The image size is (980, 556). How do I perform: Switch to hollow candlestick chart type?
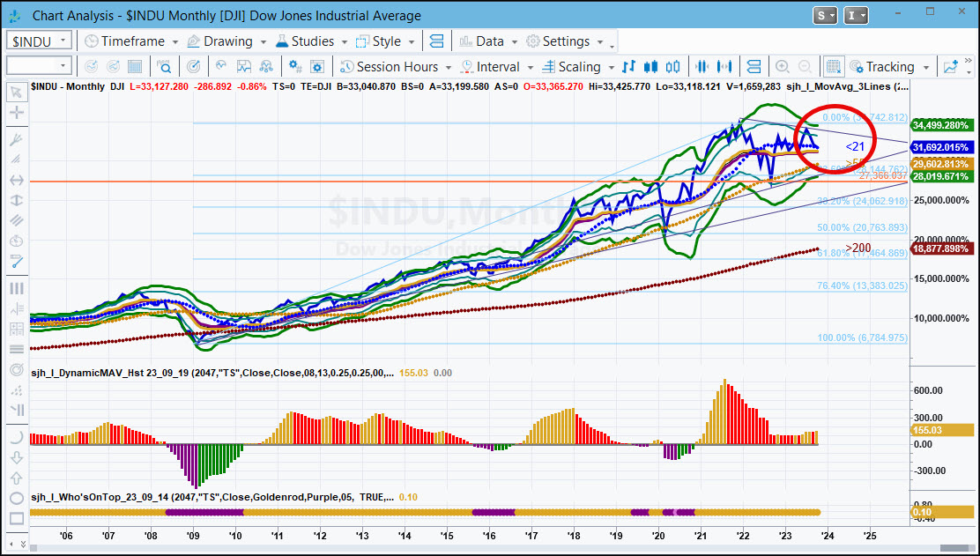click(x=672, y=66)
